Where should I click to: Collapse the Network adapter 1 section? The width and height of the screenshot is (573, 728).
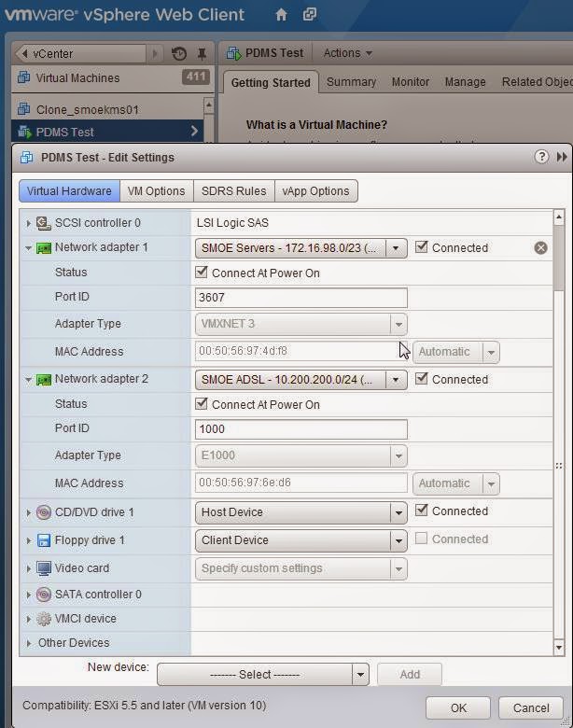tap(28, 248)
